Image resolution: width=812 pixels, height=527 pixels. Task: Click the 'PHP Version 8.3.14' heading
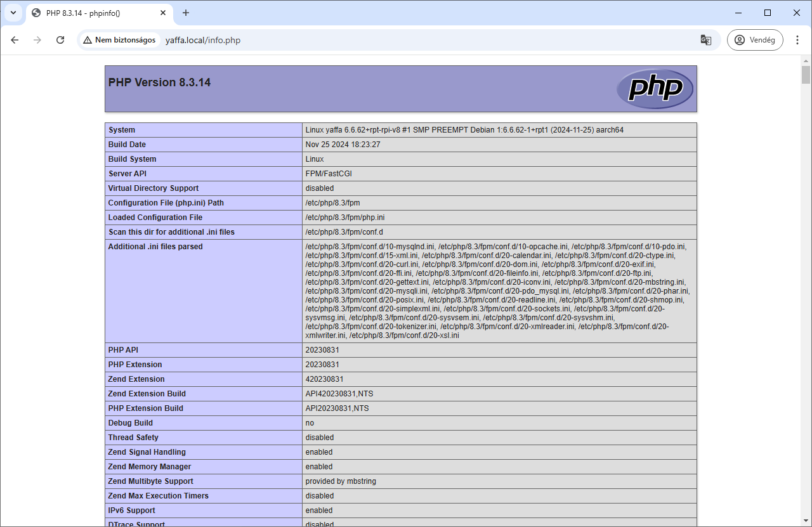(x=159, y=82)
